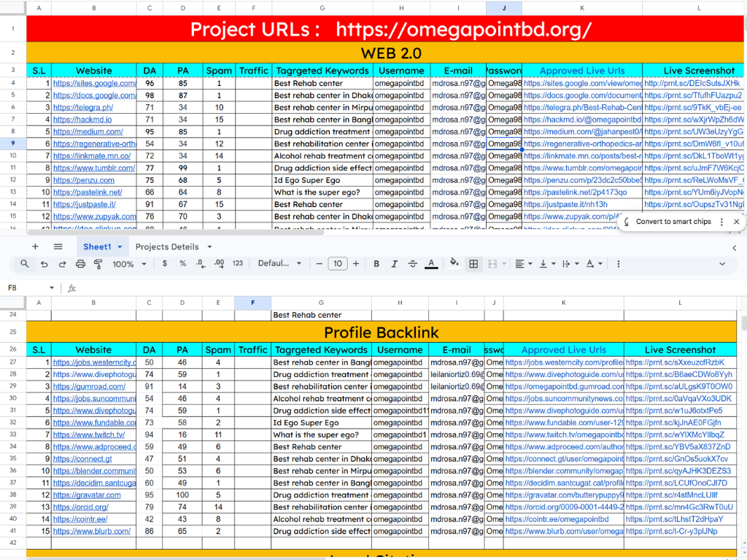
Task: Click the font size field
Action: point(338,264)
